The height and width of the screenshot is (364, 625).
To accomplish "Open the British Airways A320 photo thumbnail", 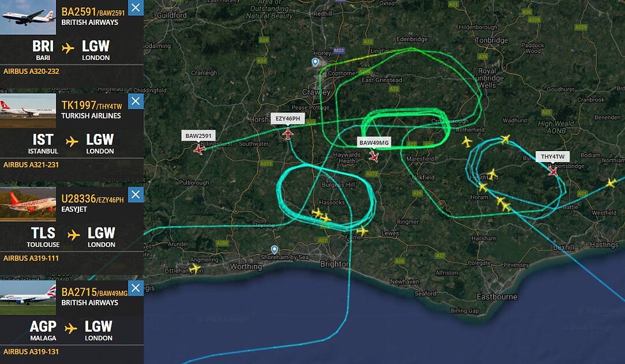I will coord(28,17).
